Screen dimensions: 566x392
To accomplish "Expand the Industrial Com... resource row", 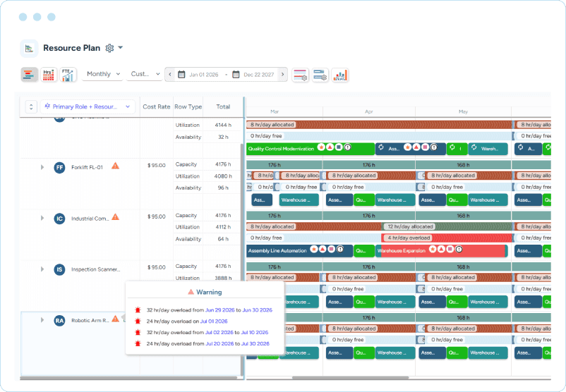I will [42, 218].
